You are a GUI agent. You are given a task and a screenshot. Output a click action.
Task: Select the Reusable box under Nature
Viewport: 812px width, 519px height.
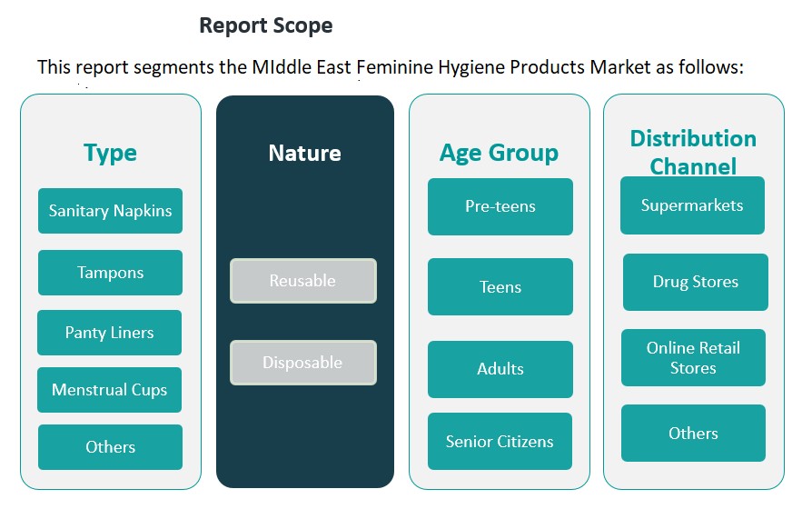tap(302, 281)
